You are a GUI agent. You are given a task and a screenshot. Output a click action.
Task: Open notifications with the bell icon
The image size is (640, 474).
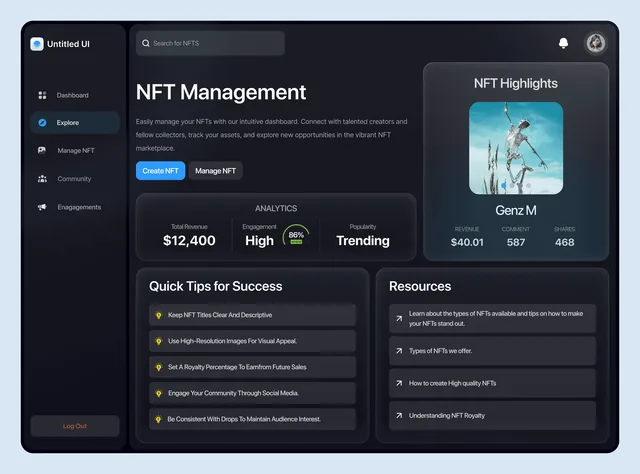tap(563, 43)
